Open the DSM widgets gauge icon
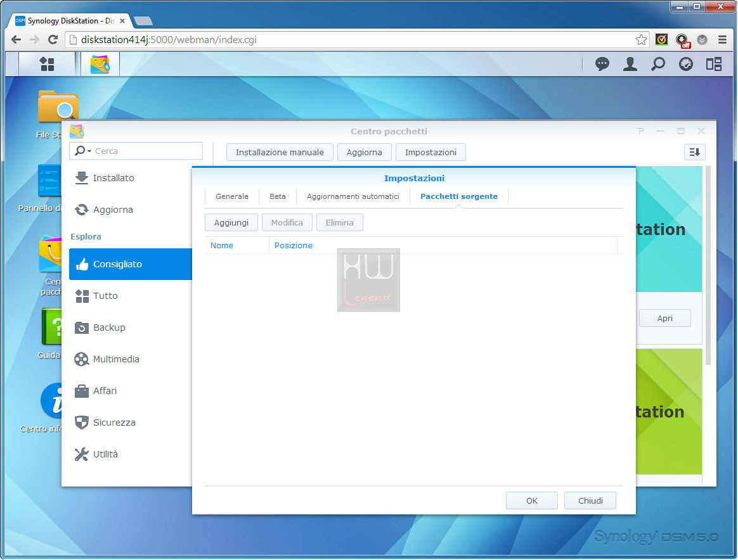The height and width of the screenshot is (560, 738). tap(686, 64)
